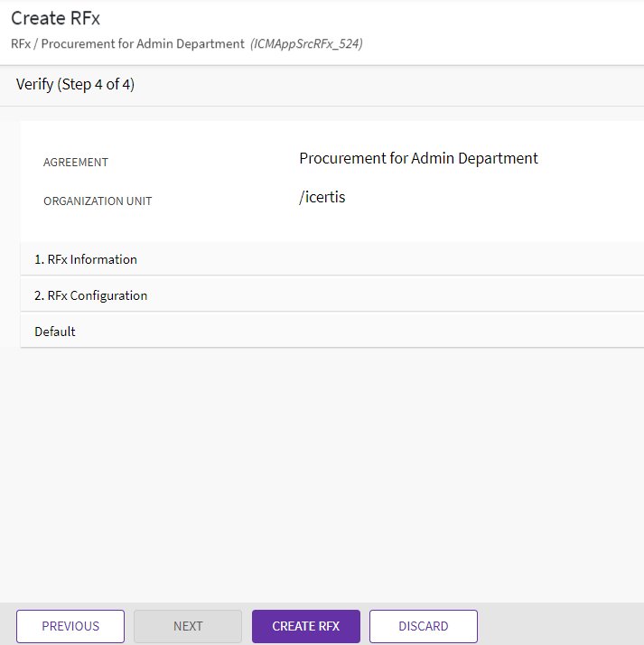Screen dimensions: 644x645
Task: Open the RFx breadcrumb link
Action: click(x=20, y=43)
